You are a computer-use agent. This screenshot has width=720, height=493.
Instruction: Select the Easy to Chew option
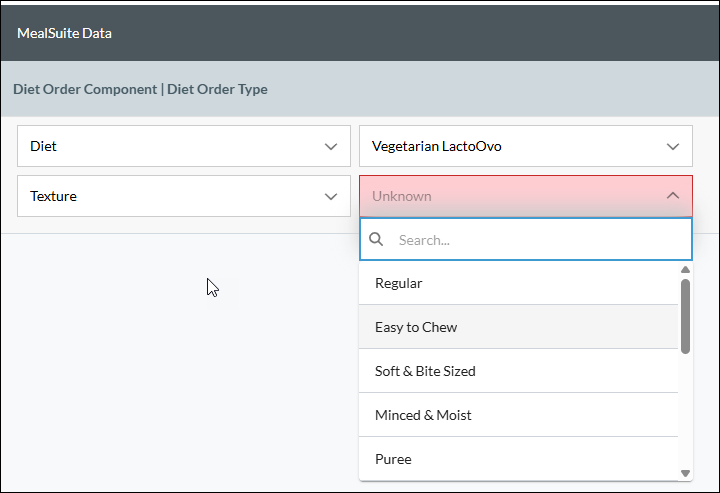(518, 327)
